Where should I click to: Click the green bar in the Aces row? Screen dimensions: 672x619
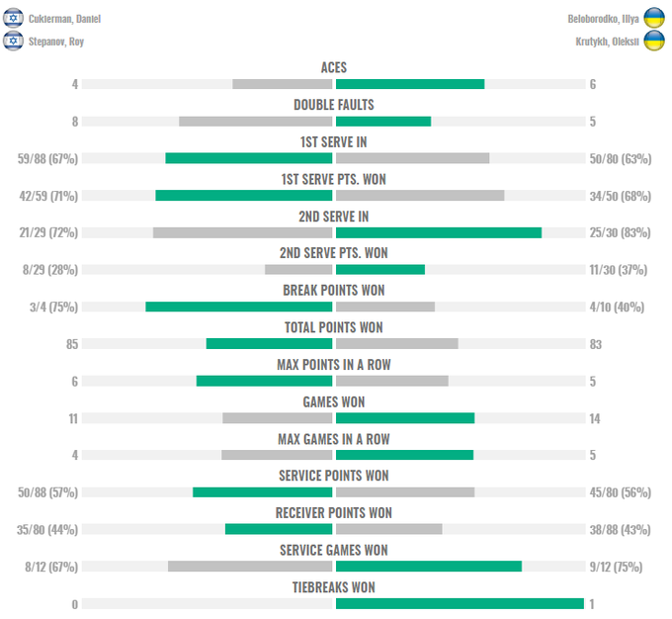click(x=410, y=84)
